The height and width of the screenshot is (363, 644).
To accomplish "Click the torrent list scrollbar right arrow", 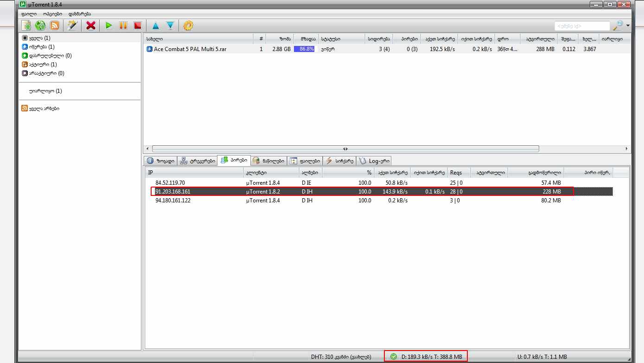I will [x=627, y=149].
